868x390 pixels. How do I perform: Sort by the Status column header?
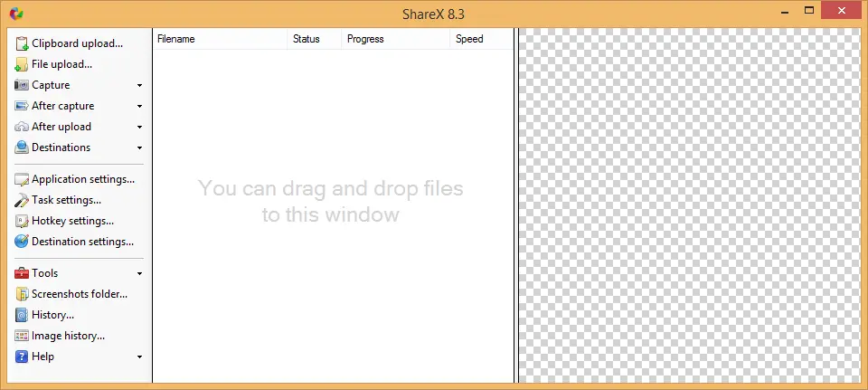tap(314, 39)
